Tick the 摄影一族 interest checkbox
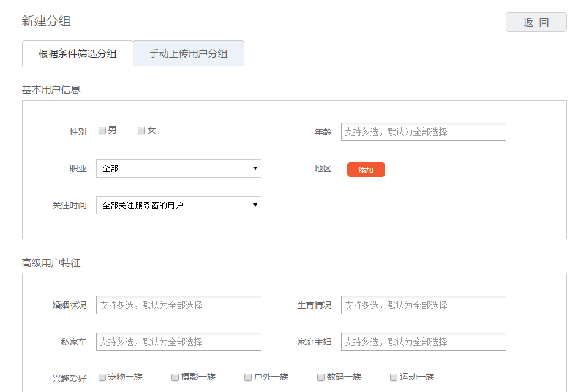578x392 pixels. pos(175,377)
